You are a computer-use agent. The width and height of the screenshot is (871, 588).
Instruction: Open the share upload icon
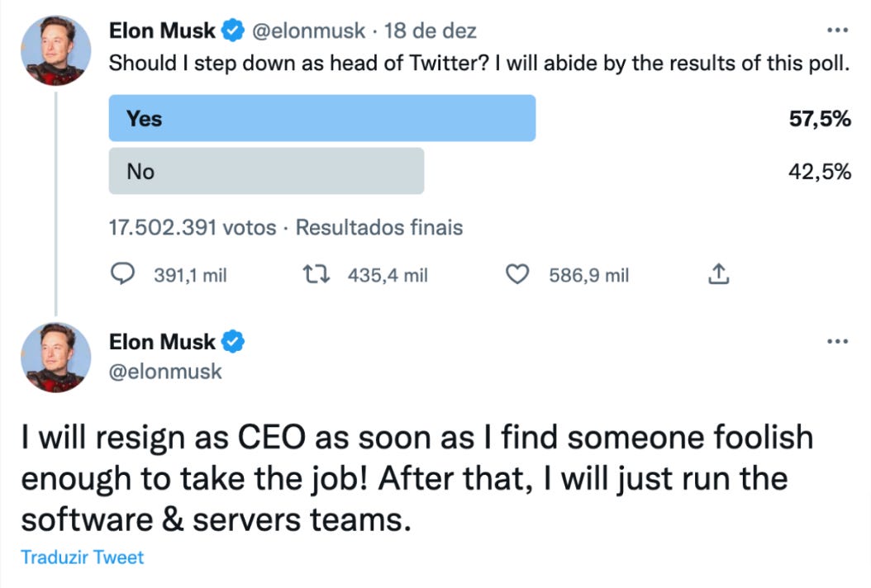click(x=719, y=274)
